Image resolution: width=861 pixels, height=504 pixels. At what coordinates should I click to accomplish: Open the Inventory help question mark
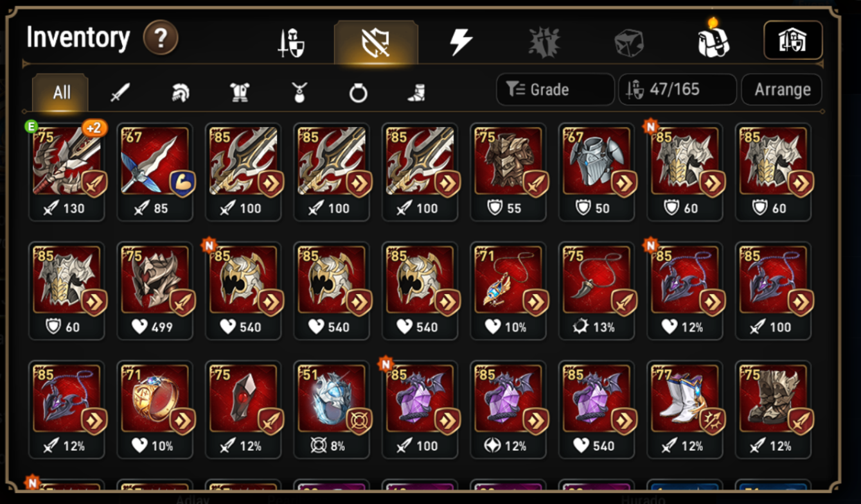pyautogui.click(x=161, y=39)
